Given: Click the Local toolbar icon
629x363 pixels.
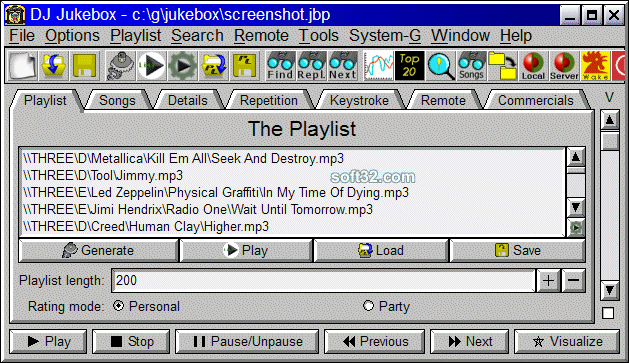Looking at the screenshot, I should pyautogui.click(x=533, y=65).
